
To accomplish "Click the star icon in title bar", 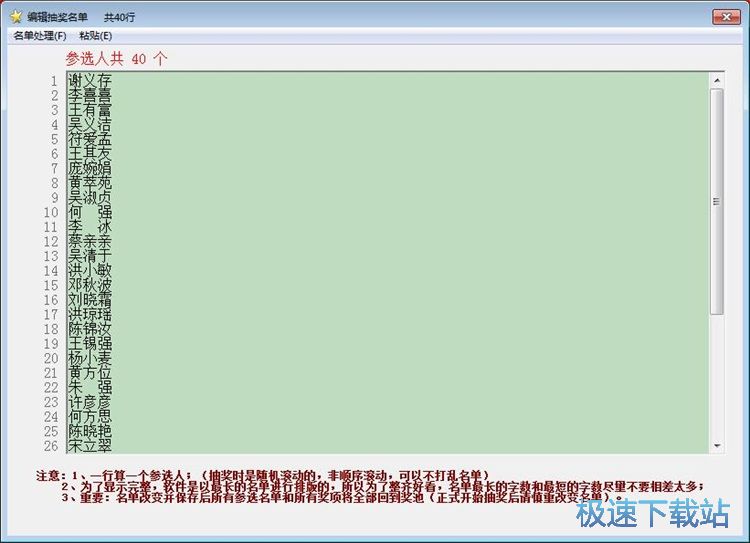I will [16, 17].
